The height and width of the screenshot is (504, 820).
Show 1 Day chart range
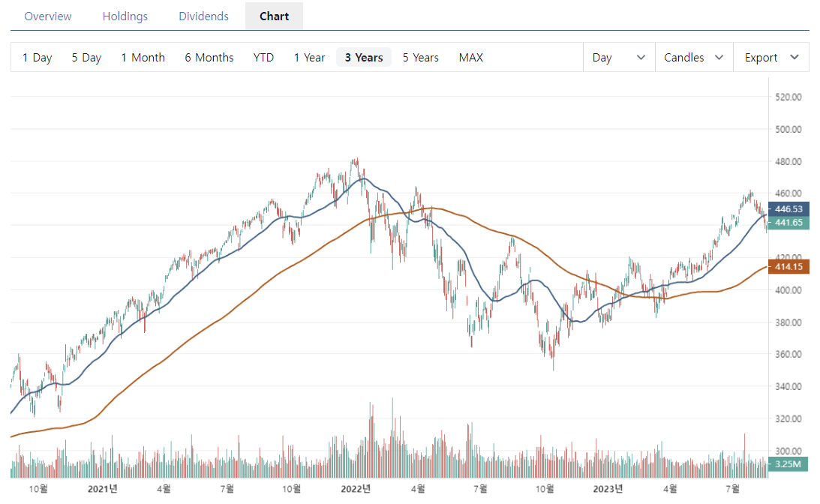[x=37, y=57]
